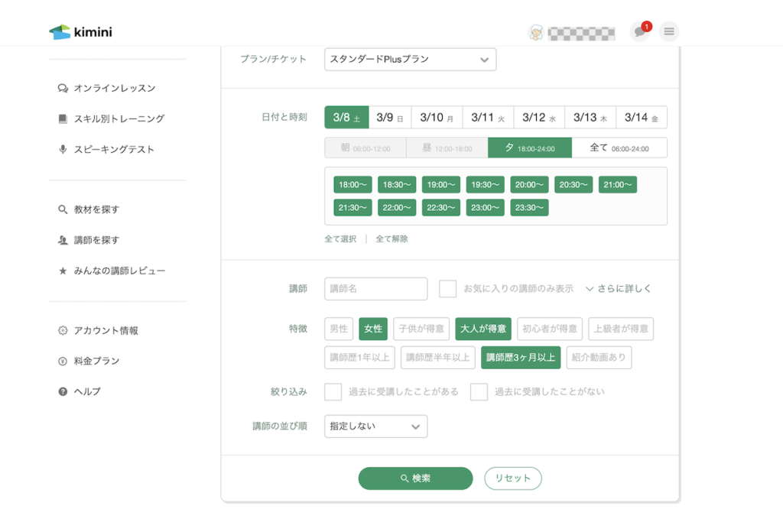Check 過去に受講したことがある checkbox
Screen dimensions: 783x532
[x=333, y=392]
